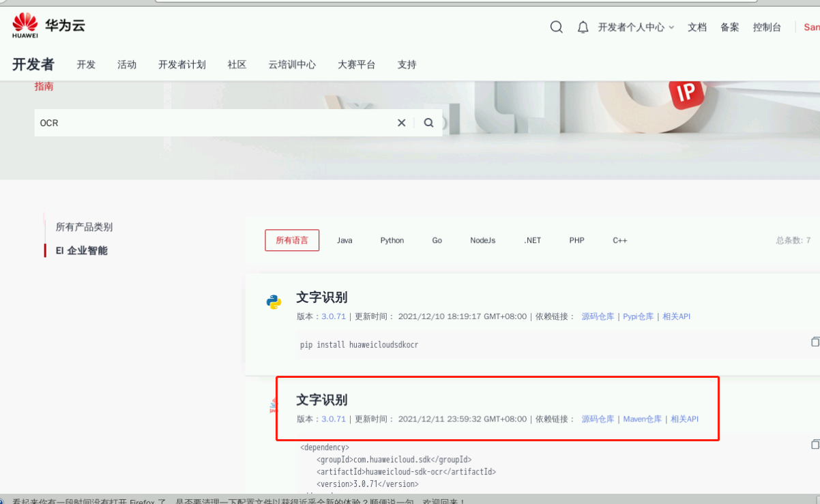Click the huaweicloud-sdk-ocr artifactId line
The width and height of the screenshot is (820, 504).
tap(406, 471)
